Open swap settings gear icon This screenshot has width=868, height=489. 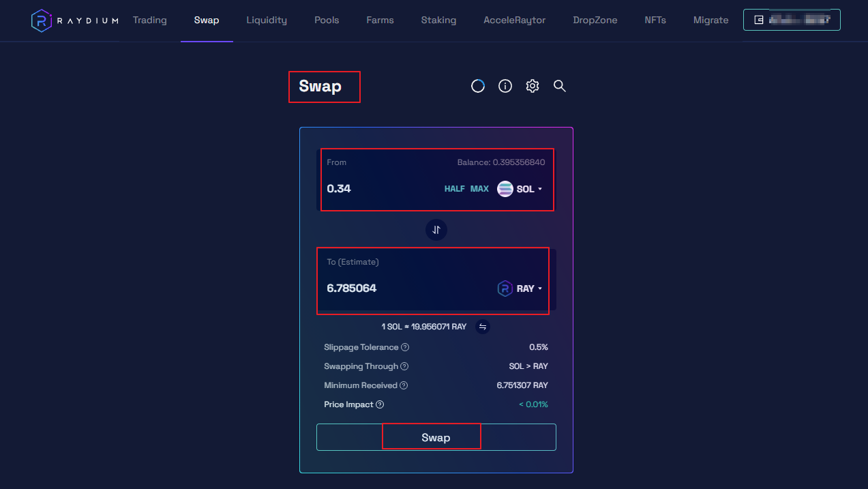(x=533, y=86)
